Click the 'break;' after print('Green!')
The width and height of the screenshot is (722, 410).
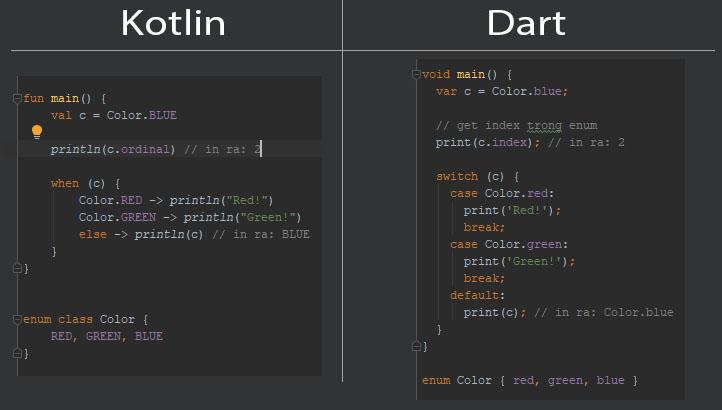tap(484, 278)
